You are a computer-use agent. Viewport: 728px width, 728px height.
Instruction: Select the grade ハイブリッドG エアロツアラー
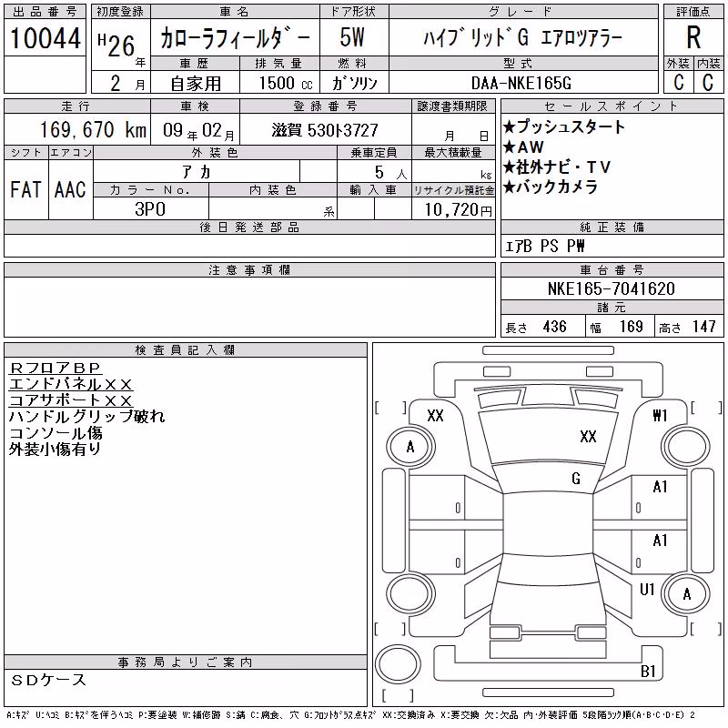(522, 38)
